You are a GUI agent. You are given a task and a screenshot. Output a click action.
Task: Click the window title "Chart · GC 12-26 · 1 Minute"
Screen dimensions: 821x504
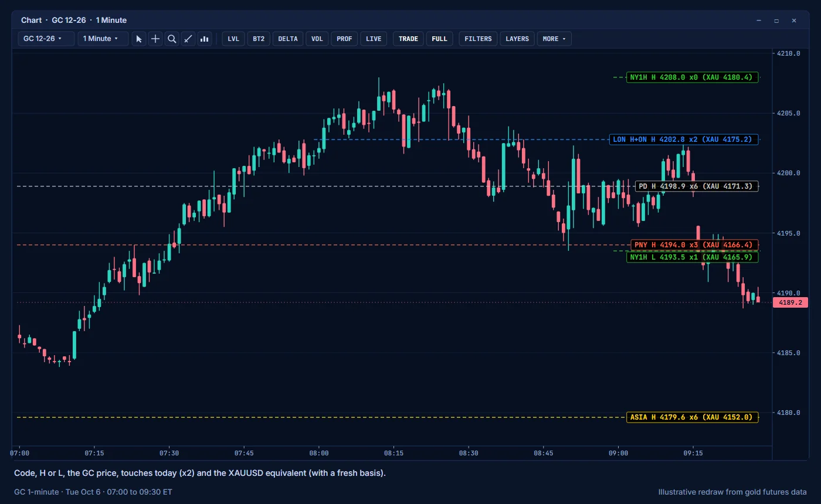click(x=74, y=21)
